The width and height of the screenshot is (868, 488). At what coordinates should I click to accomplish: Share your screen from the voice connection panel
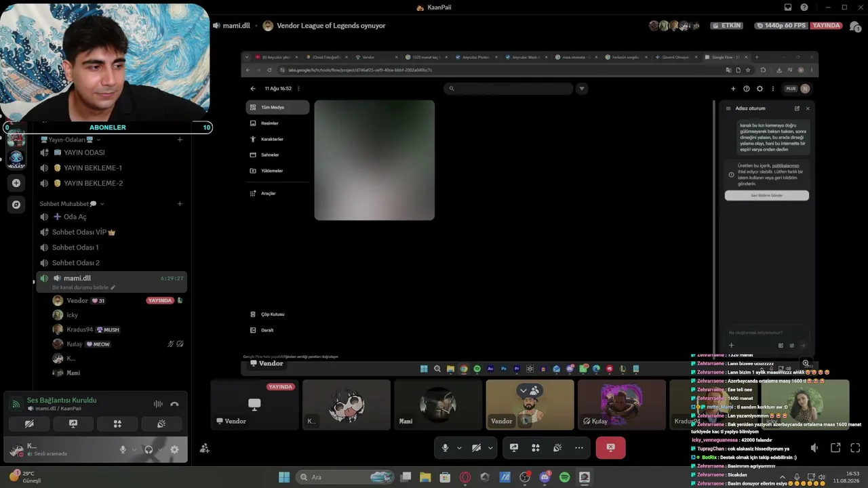(x=73, y=424)
